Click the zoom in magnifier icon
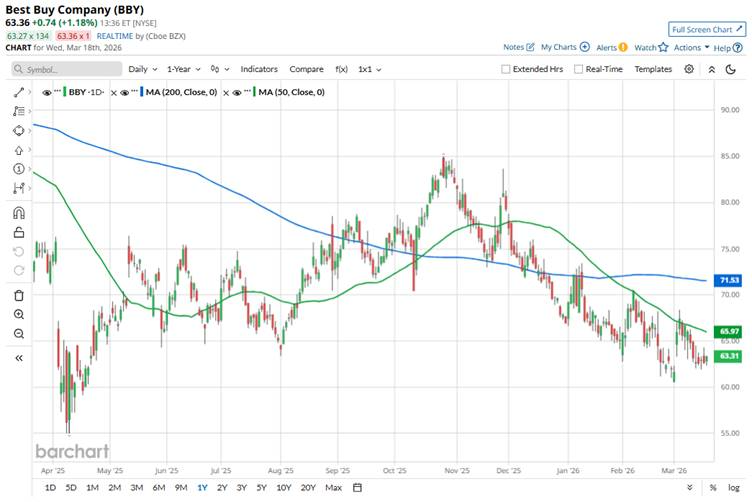752x502 pixels. pos(19,314)
